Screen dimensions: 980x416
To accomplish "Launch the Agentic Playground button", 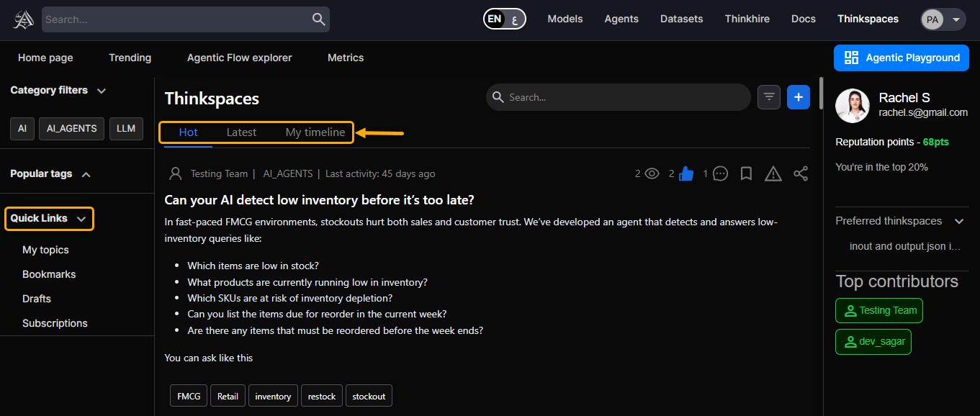I will pos(901,58).
